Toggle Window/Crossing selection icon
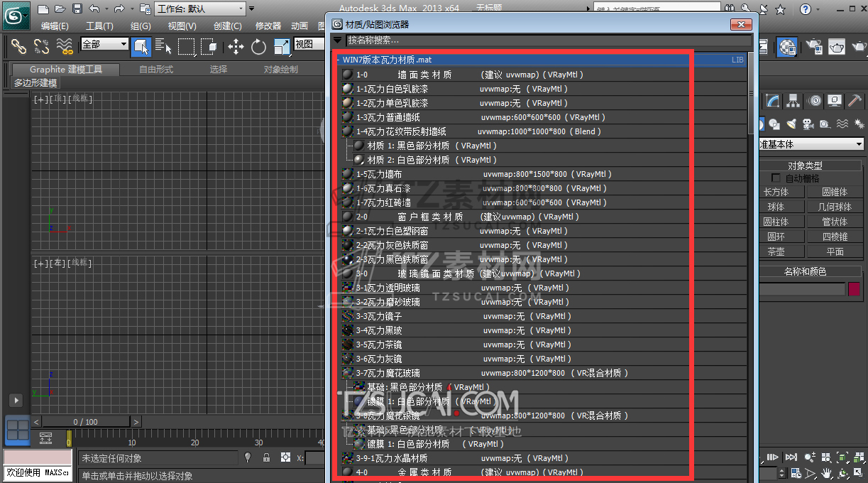The image size is (868, 483). pyautogui.click(x=209, y=47)
